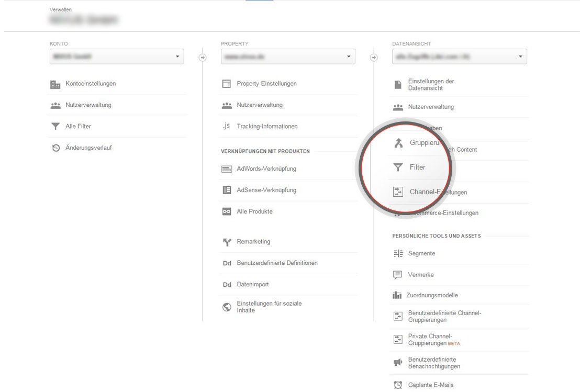Click the Tracking-Informationen js icon
Screen dimensions: 580x392
(226, 126)
